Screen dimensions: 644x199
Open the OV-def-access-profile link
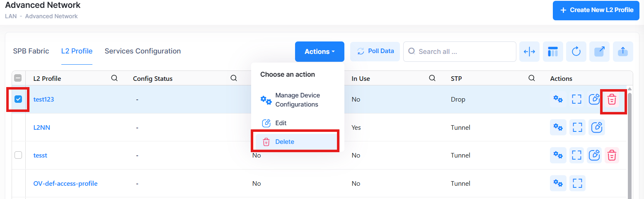tap(65, 183)
